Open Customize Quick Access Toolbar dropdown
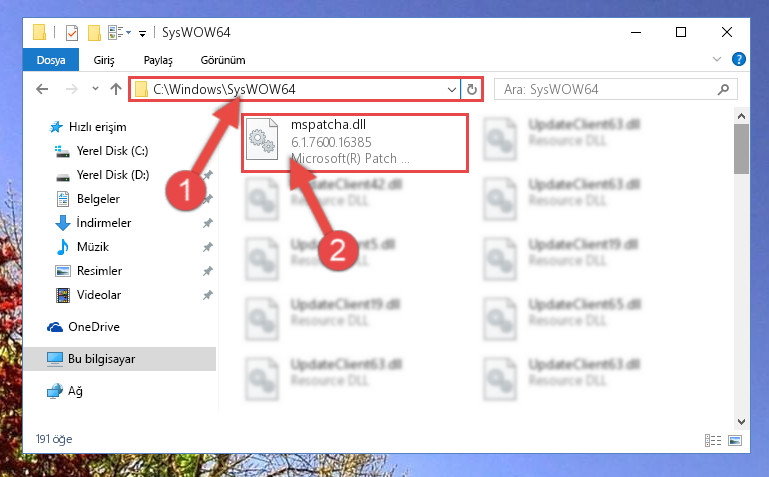Image resolution: width=769 pixels, height=477 pixels. (142, 33)
